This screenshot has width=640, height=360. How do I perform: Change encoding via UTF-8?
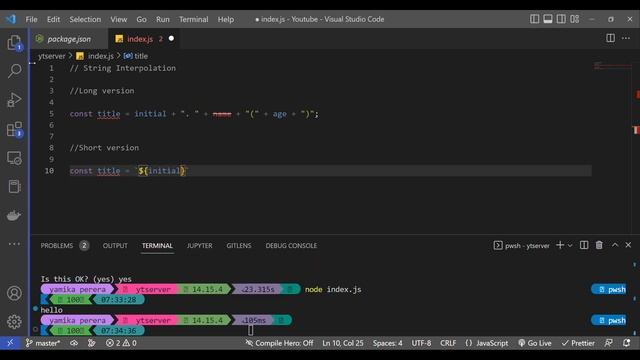click(421, 343)
